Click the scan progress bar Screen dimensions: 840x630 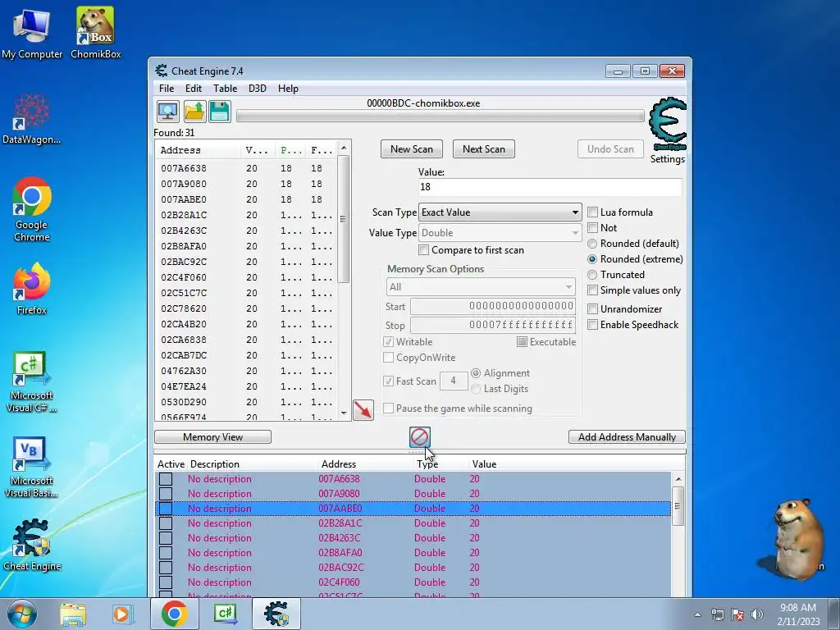(x=441, y=116)
